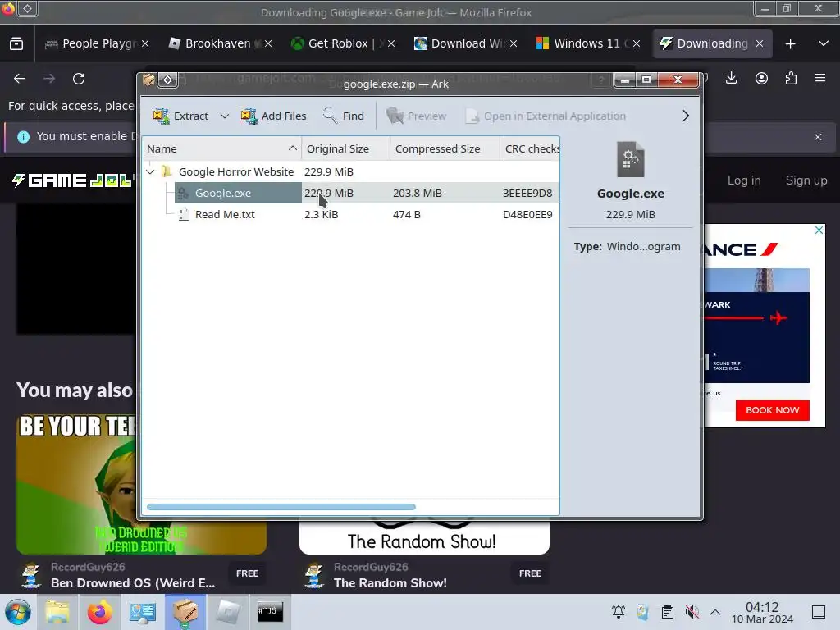Open the terminal taskbar icon

[270, 612]
